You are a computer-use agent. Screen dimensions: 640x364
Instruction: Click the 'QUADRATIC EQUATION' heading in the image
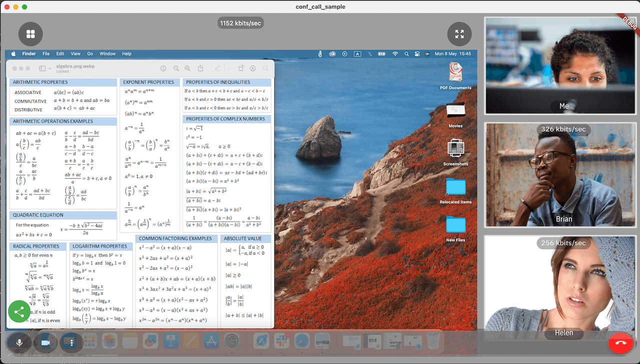38,215
